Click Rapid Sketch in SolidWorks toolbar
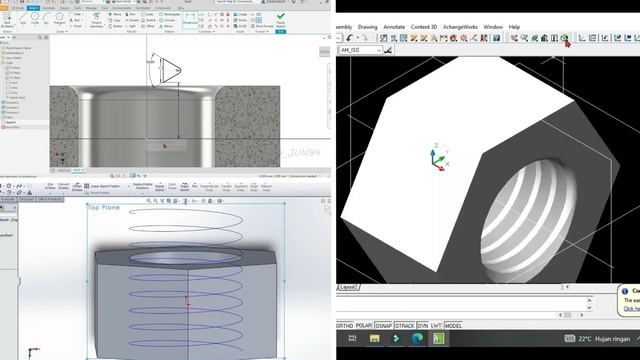 184,187
